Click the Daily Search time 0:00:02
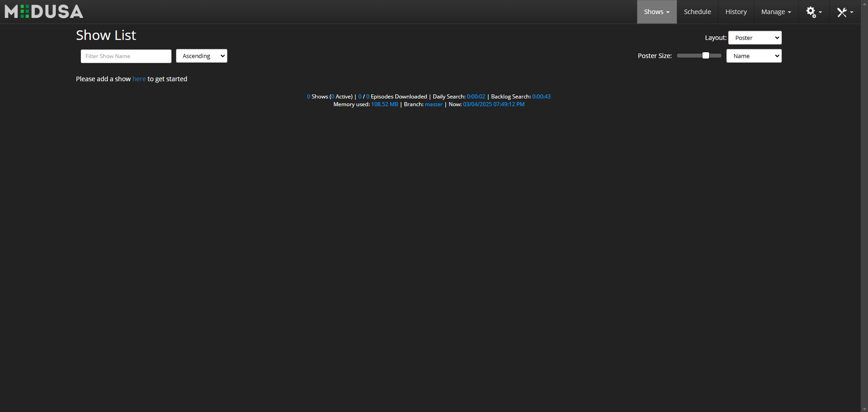The height and width of the screenshot is (412, 868). coord(476,97)
